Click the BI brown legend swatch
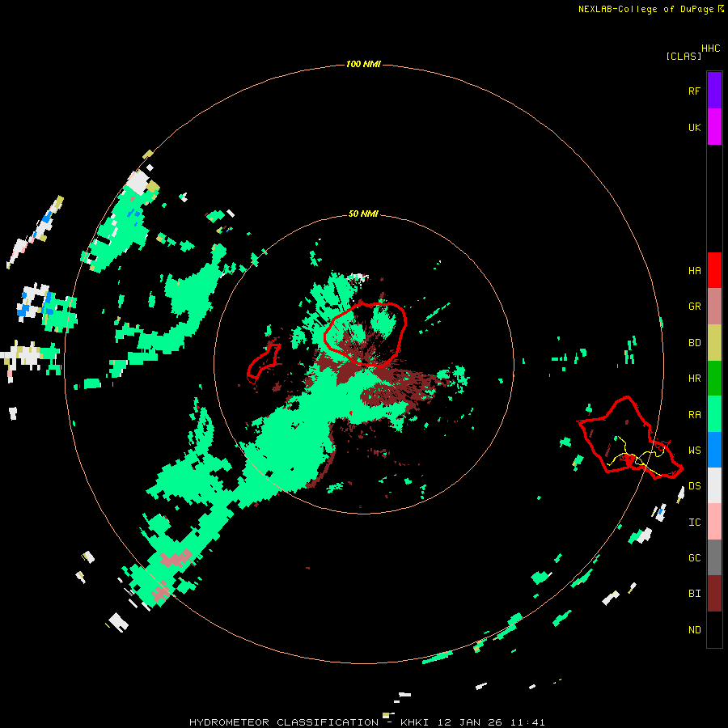Image resolution: width=728 pixels, height=728 pixels. 714,594
